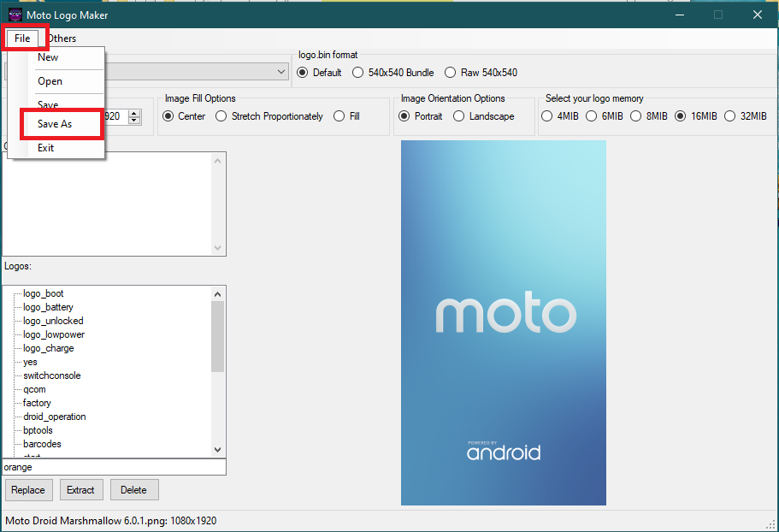Select logo_battery in Logos tree
The width and height of the screenshot is (779, 532).
(x=48, y=307)
